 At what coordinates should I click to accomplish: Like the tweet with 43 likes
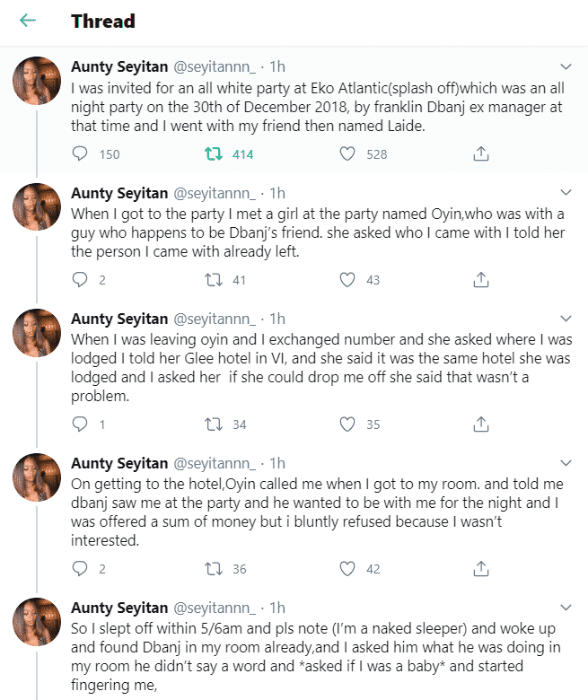(348, 280)
